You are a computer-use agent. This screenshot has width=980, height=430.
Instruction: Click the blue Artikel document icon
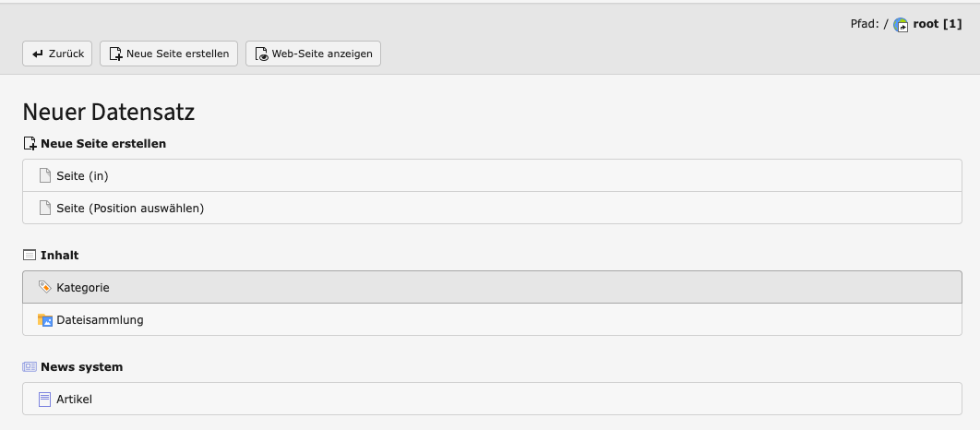[45, 400]
